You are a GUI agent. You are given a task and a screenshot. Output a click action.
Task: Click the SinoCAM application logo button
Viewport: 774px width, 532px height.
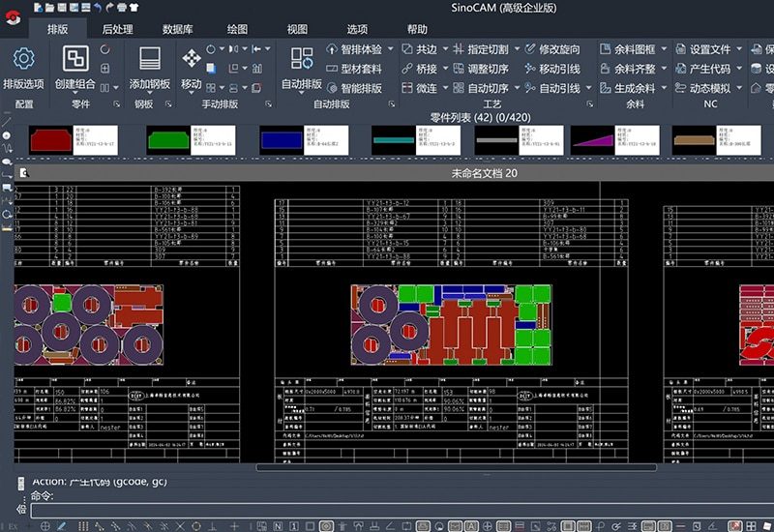tap(13, 17)
